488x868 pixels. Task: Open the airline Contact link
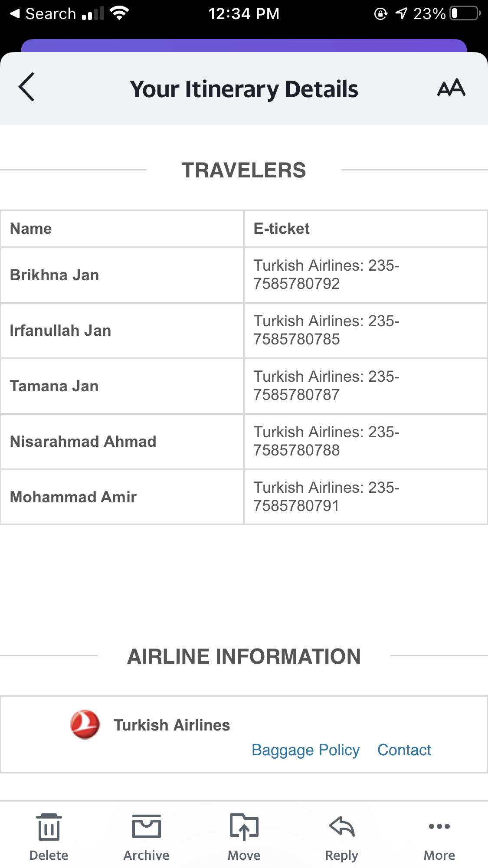point(404,750)
